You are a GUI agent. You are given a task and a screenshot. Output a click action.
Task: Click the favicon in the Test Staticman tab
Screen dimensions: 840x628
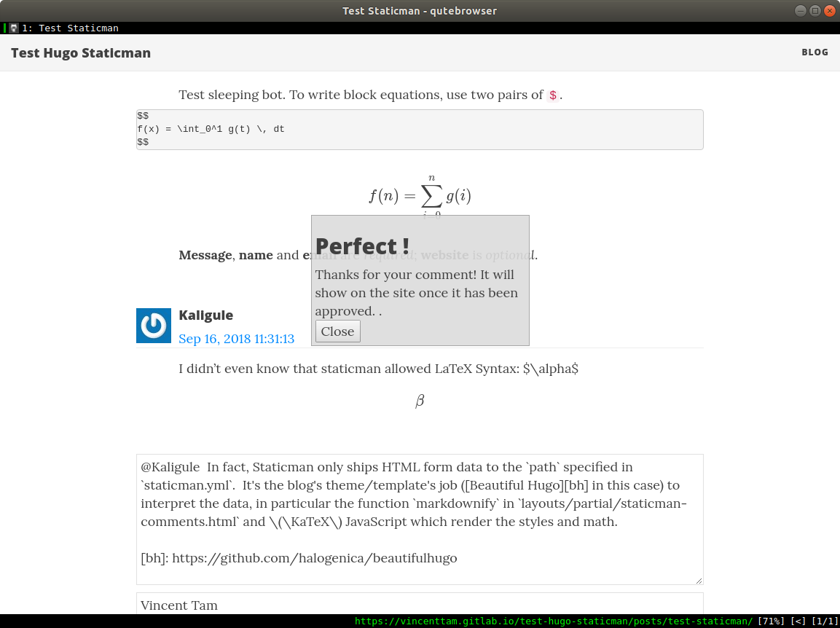pyautogui.click(x=14, y=28)
